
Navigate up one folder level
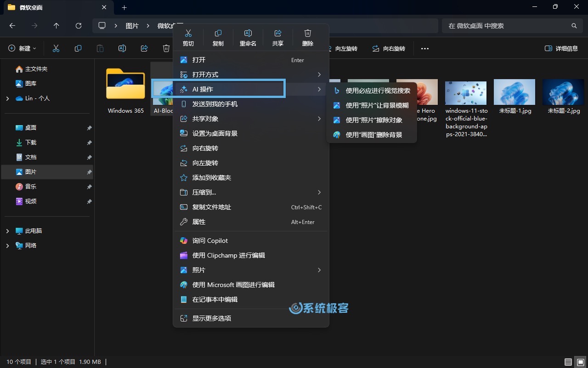pyautogui.click(x=57, y=26)
